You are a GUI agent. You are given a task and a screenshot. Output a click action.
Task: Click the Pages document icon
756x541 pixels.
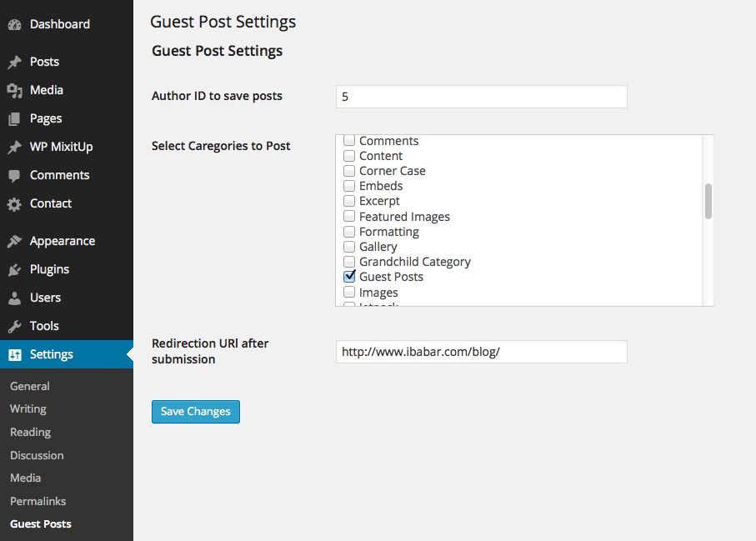tap(14, 119)
